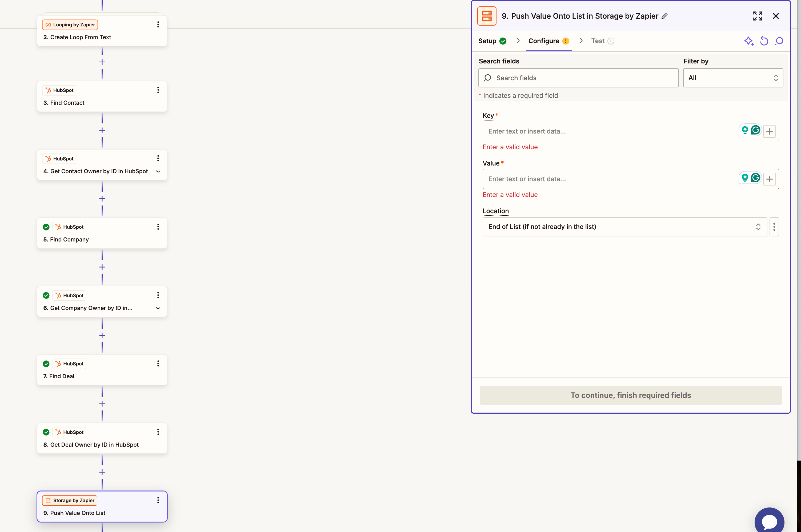Open the chat support bubble
Screen dimensions: 801x532
tap(770, 522)
